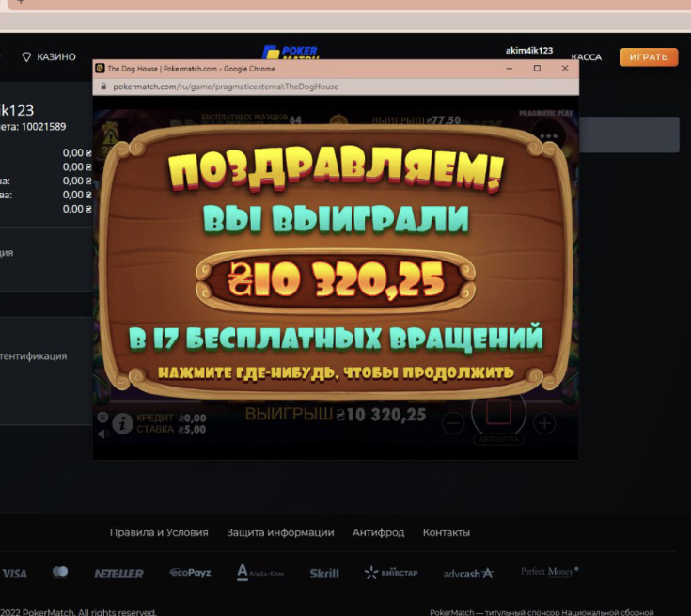The image size is (691, 616).
Task: Click the Skrill payment logo
Action: pos(324,574)
